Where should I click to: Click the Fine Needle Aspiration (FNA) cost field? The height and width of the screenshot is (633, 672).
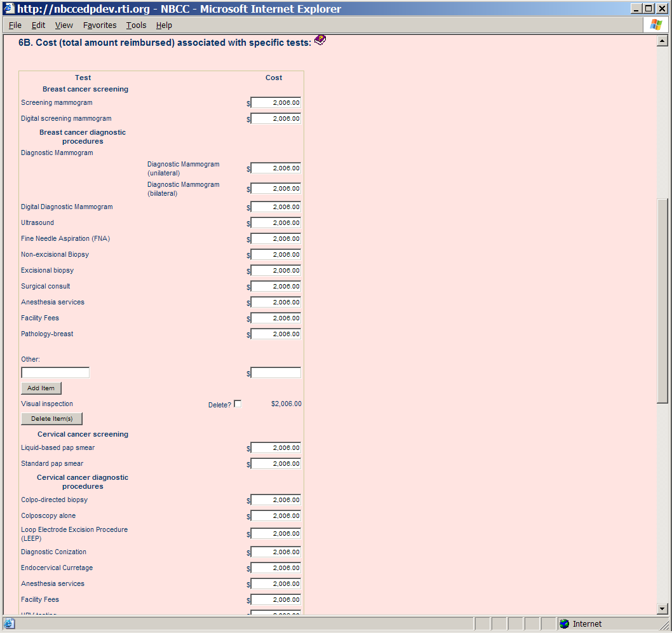point(276,239)
